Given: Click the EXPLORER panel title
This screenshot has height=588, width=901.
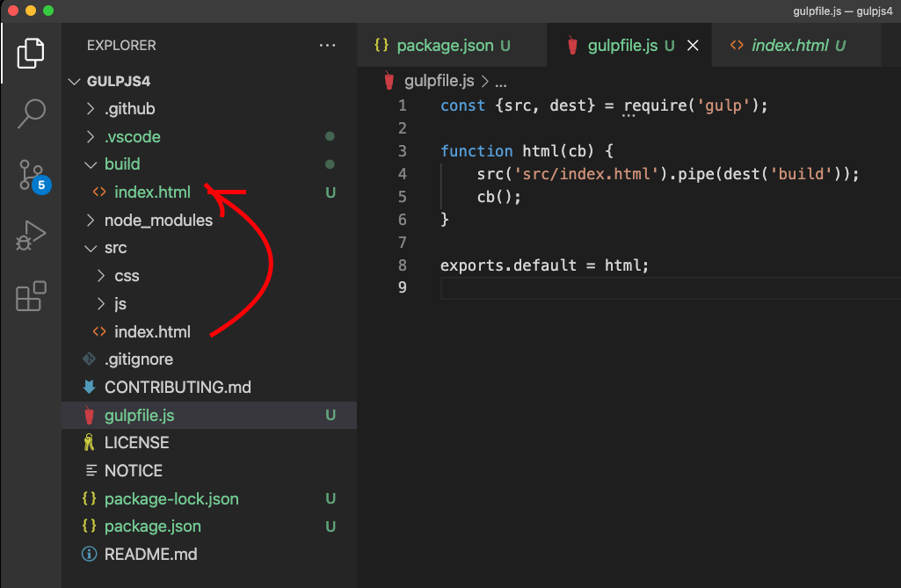Looking at the screenshot, I should (121, 46).
